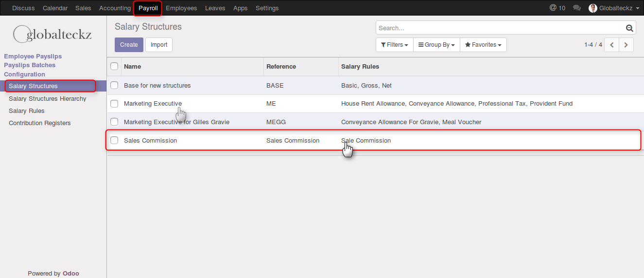Check the Sales Commission row checkbox

tap(114, 140)
